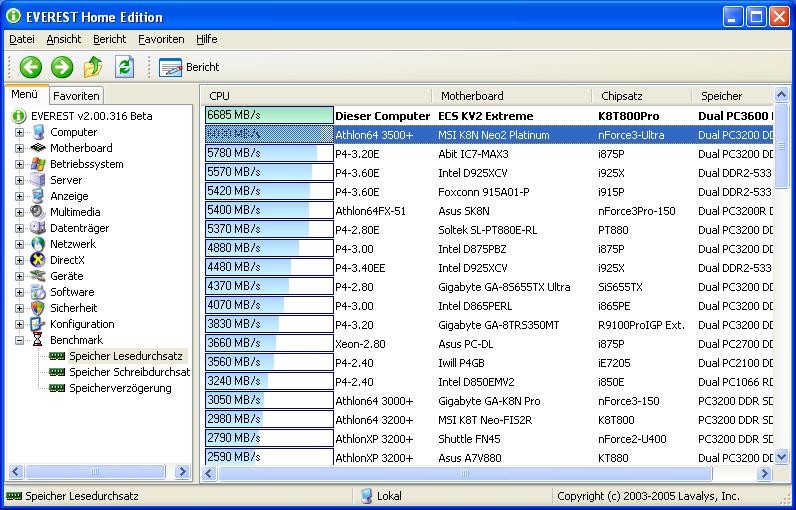Select Speicherverzögerung benchmark item
Viewport: 796px width, 510px height.
coord(120,388)
